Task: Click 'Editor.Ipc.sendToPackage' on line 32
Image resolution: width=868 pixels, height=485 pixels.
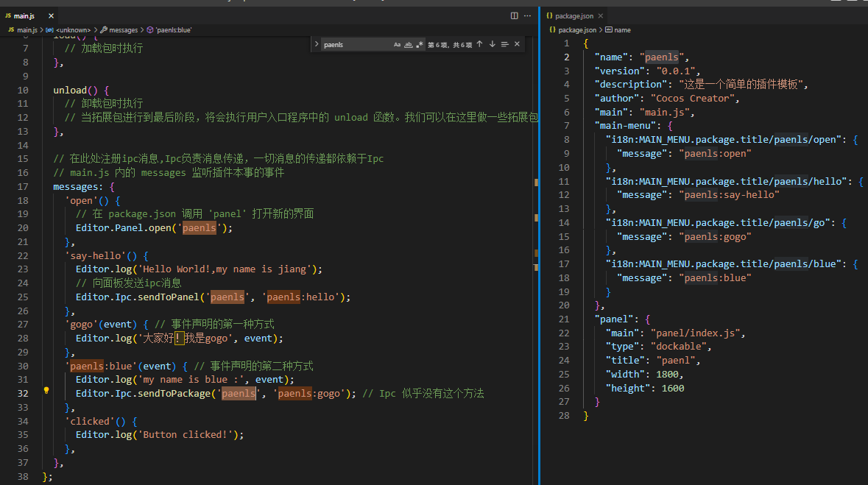Action: [x=143, y=393]
